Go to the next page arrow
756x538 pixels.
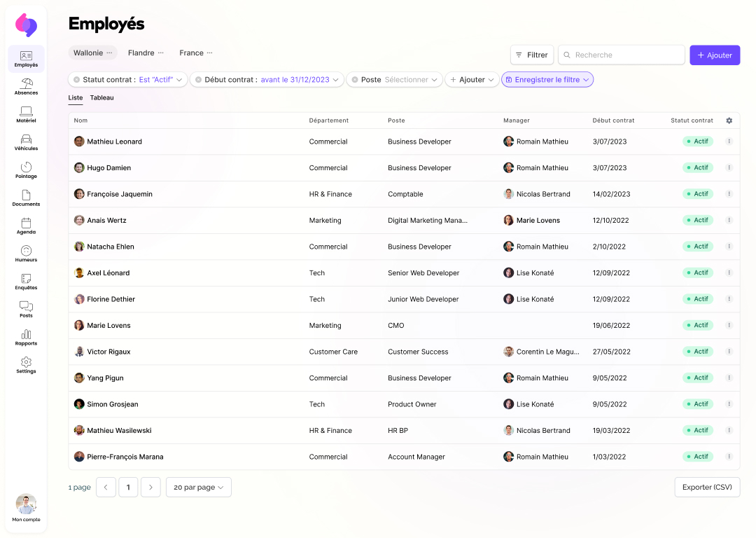(x=150, y=488)
